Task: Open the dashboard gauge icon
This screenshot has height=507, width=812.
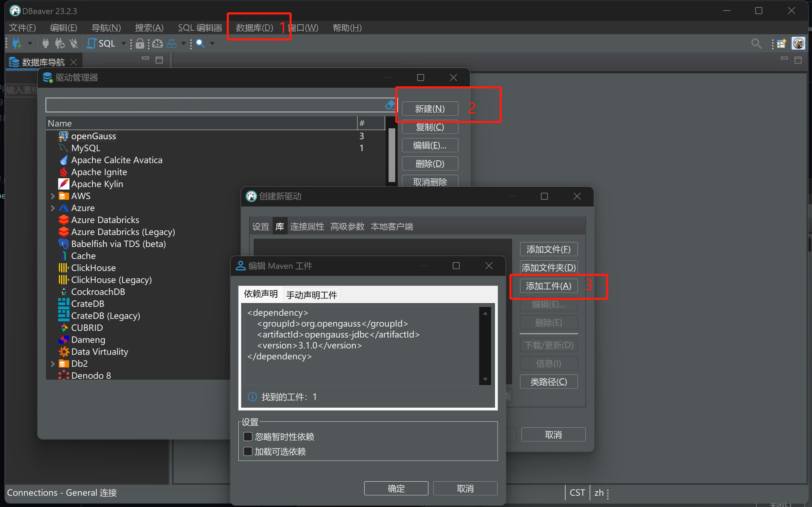Action: coord(158,43)
